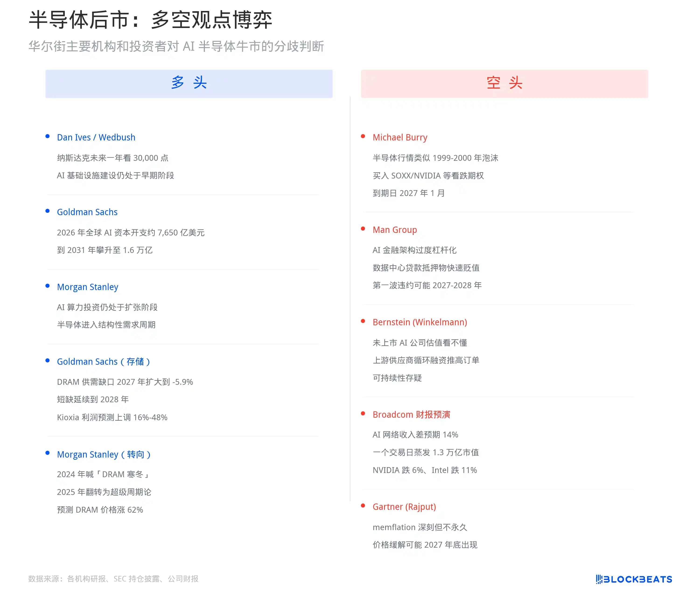
Task: Click the line memflation 深刻但不永久
Action: (x=420, y=527)
